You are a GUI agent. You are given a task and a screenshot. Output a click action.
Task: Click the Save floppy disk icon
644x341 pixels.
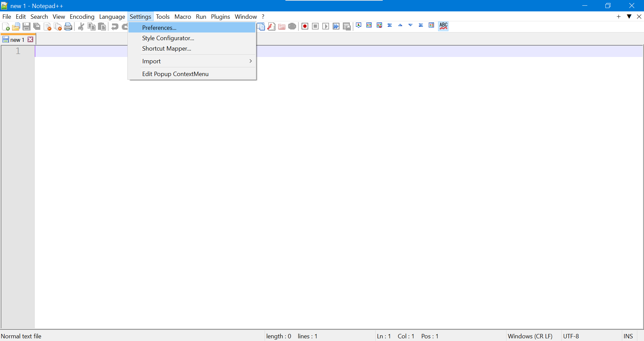coord(26,26)
